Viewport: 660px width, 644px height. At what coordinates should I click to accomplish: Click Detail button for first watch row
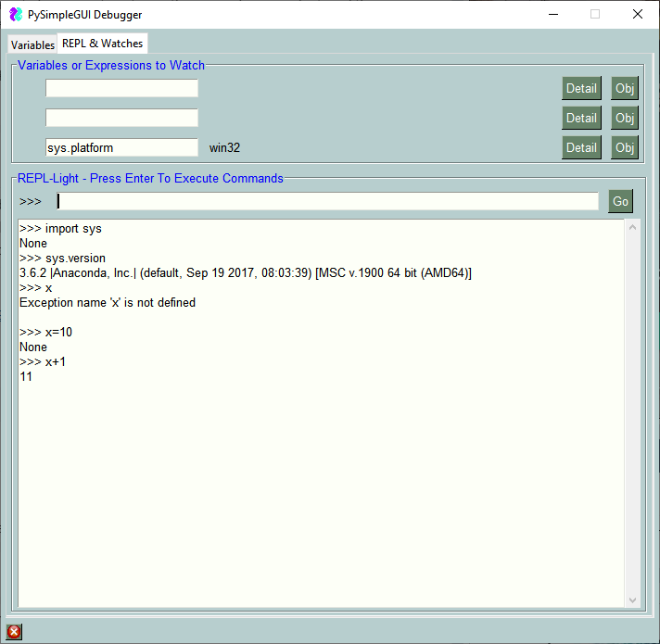[581, 88]
